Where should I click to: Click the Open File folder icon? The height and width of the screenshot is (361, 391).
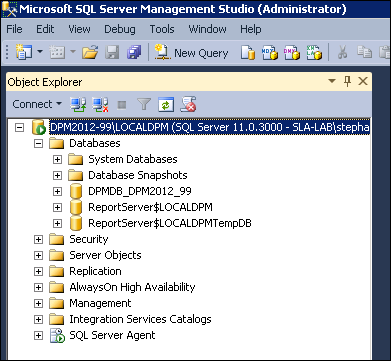tap(90, 53)
